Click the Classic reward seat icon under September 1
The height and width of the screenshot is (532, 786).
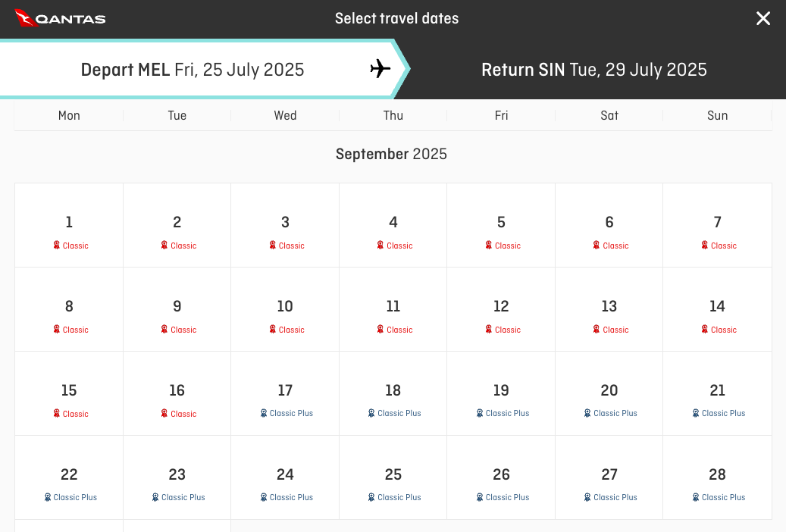click(55, 246)
